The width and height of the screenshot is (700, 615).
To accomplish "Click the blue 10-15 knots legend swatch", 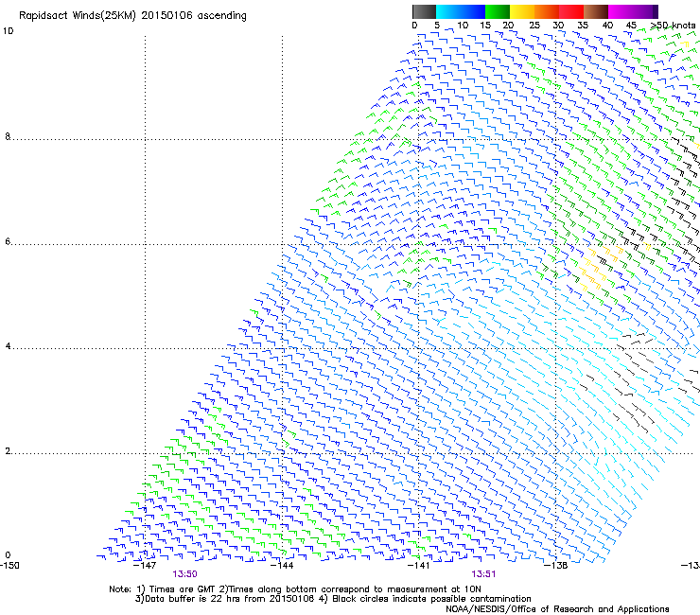I will [473, 11].
